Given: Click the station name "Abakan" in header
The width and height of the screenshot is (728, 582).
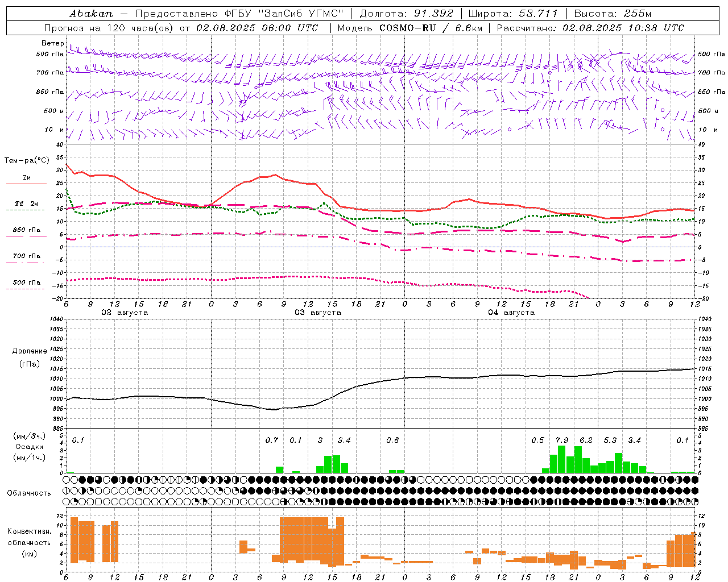Looking at the screenshot, I should coord(91,14).
